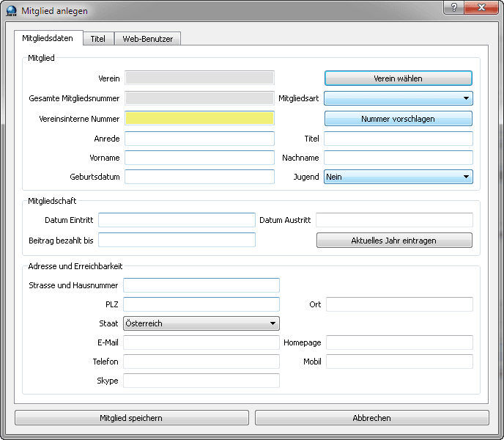Open the Mitgliedsart dropdown
Screen dimensions: 504x440
tap(399, 98)
